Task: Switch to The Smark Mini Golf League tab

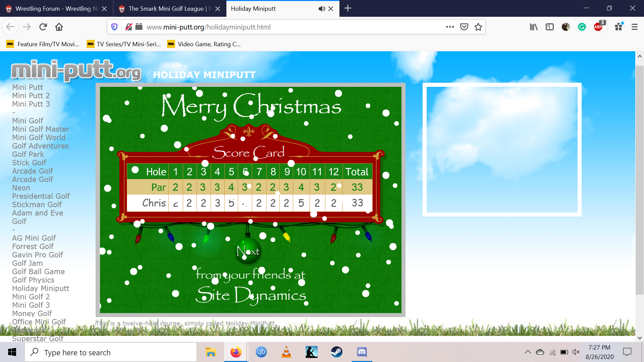Action: coord(166,9)
